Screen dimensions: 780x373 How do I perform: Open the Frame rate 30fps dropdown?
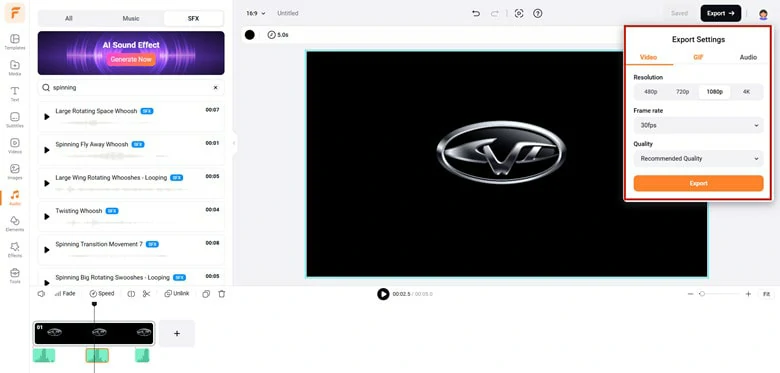(x=698, y=125)
